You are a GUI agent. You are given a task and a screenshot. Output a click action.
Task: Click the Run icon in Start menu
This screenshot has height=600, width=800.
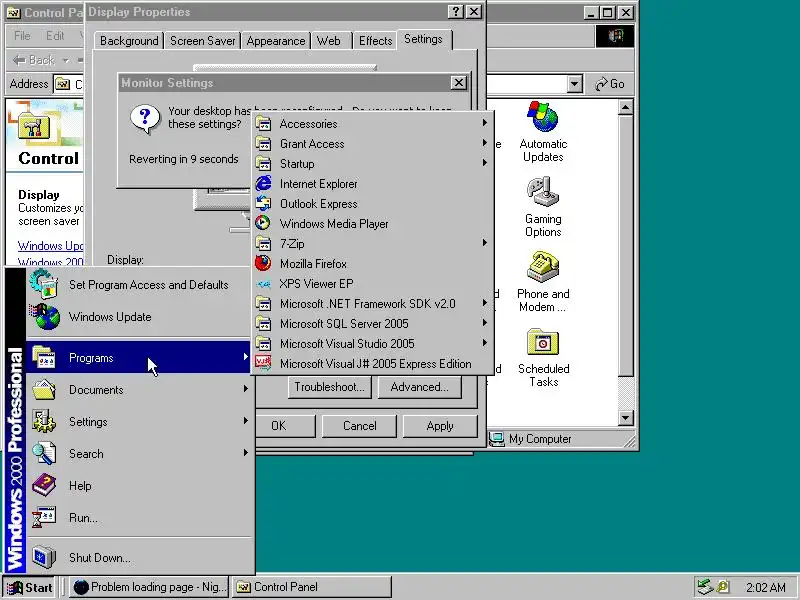pos(44,517)
